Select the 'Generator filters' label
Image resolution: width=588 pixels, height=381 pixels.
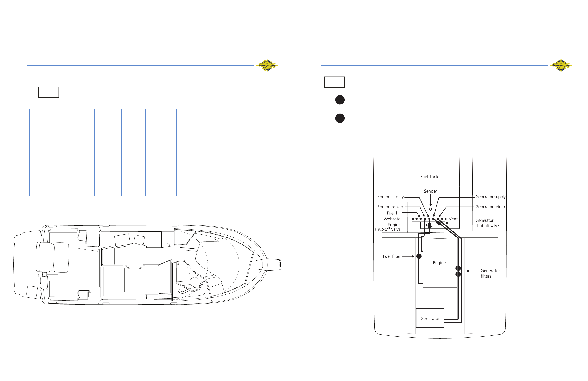(x=490, y=273)
